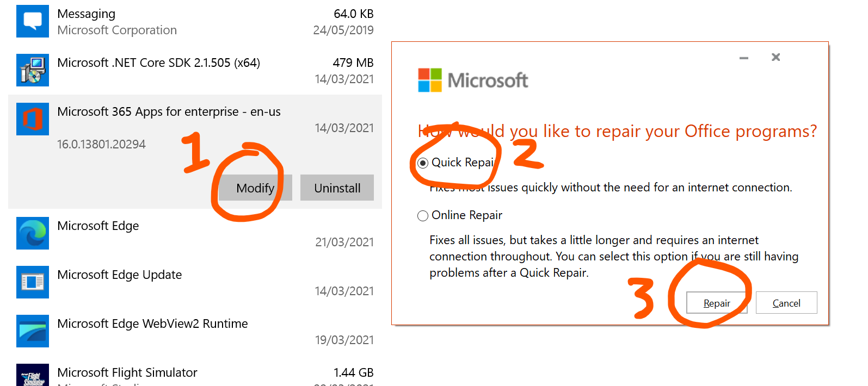Minimize the Office repair dialog
This screenshot has width=868, height=386.
click(x=744, y=58)
